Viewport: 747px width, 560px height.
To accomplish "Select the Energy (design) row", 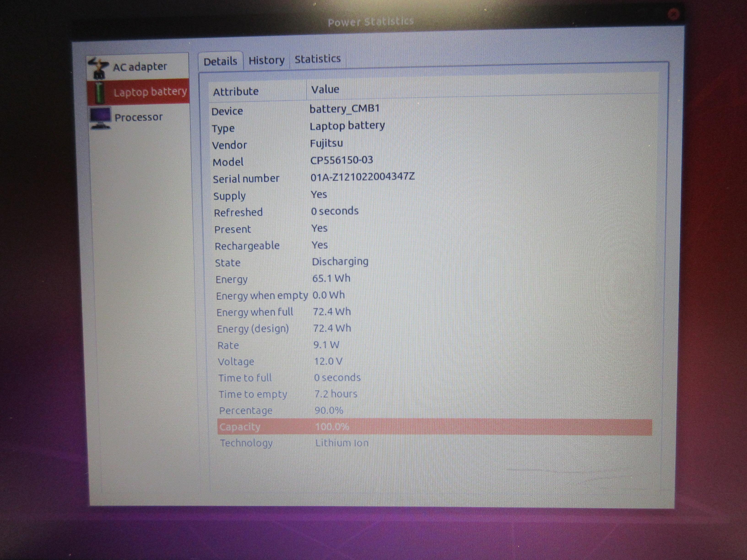I will 434,328.
